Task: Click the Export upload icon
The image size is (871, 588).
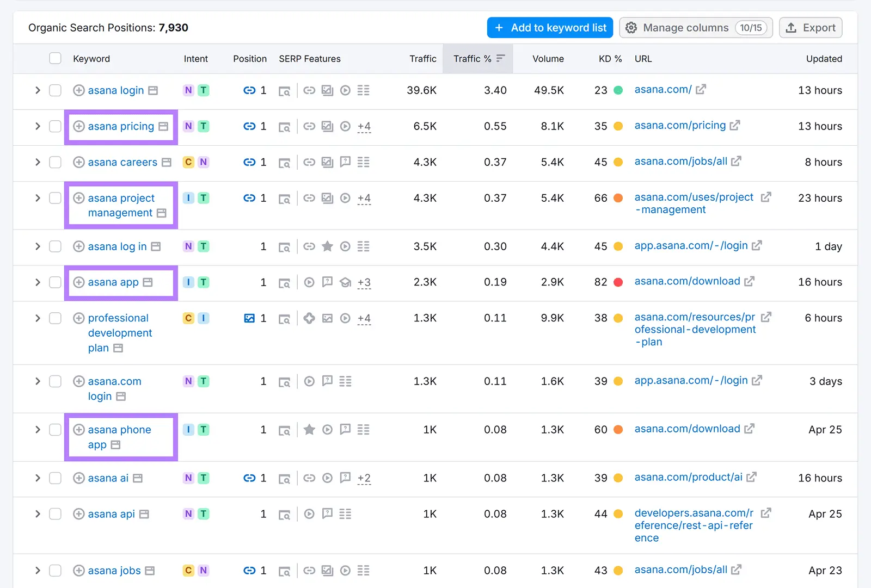Action: click(790, 27)
